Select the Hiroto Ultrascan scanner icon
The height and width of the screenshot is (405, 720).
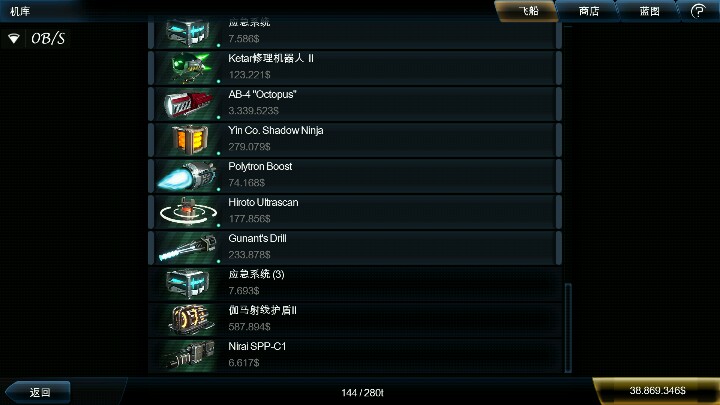pyautogui.click(x=188, y=212)
